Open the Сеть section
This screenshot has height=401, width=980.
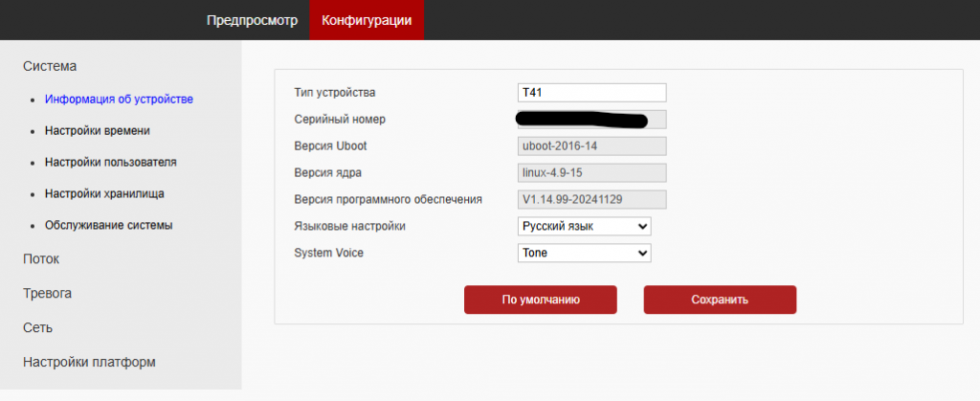[x=37, y=327]
